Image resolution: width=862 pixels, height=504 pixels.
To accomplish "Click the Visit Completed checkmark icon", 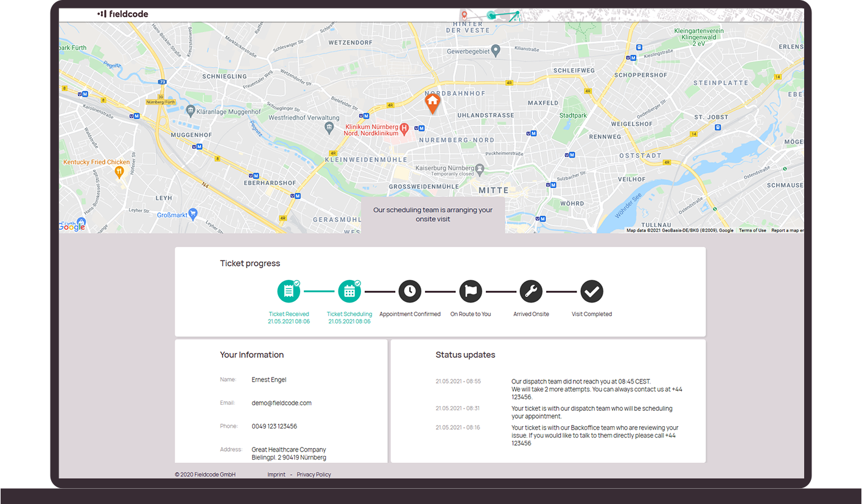I will [591, 292].
